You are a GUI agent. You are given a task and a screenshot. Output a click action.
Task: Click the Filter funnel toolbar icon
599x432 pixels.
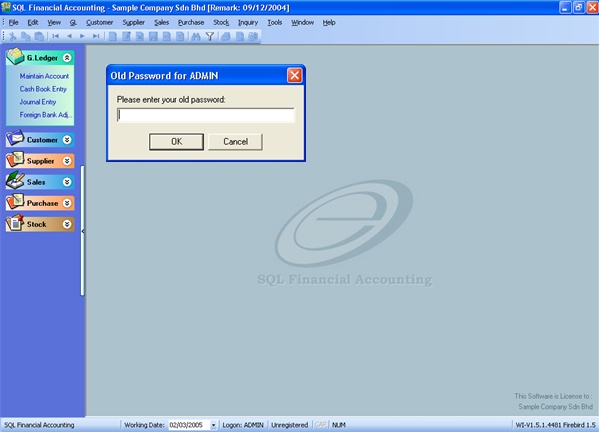[x=210, y=37]
